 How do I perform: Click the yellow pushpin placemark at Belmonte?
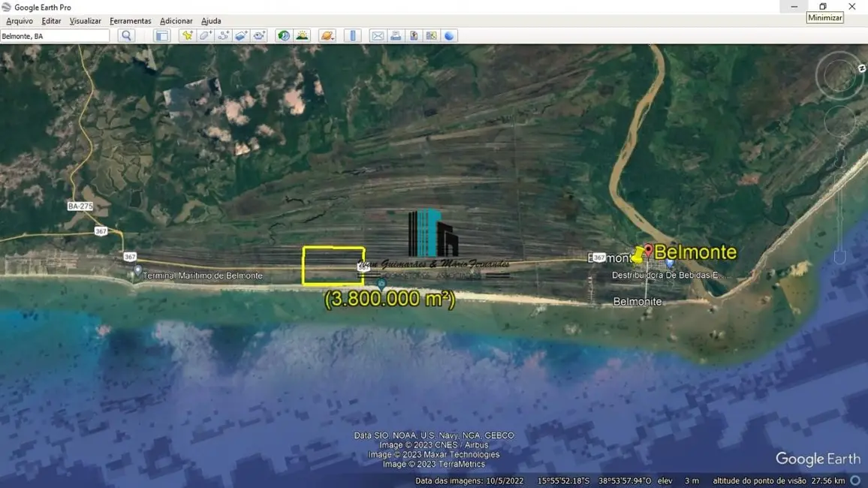(637, 255)
